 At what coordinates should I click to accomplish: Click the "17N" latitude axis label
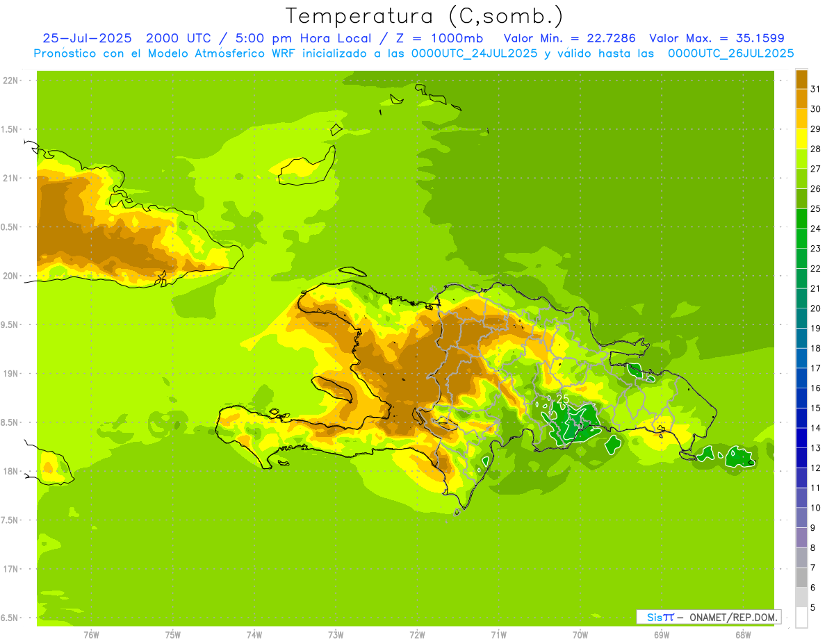click(x=10, y=569)
